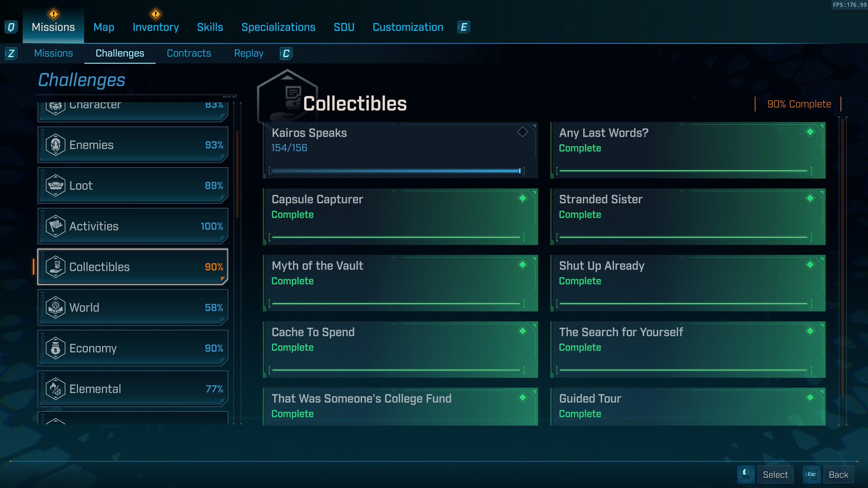868x488 pixels.
Task: Click the green diamond on Capsule Capturer
Action: click(522, 198)
